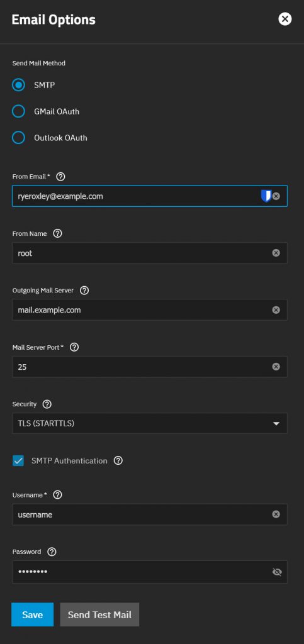
Task: Click the Bitwarden shield icon in From Email
Action: click(x=266, y=196)
